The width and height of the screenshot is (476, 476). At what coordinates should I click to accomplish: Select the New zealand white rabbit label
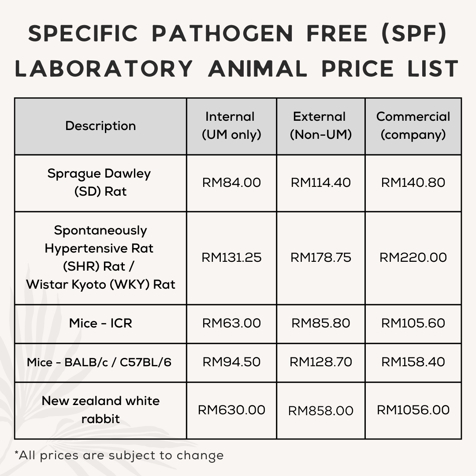pos(100,410)
